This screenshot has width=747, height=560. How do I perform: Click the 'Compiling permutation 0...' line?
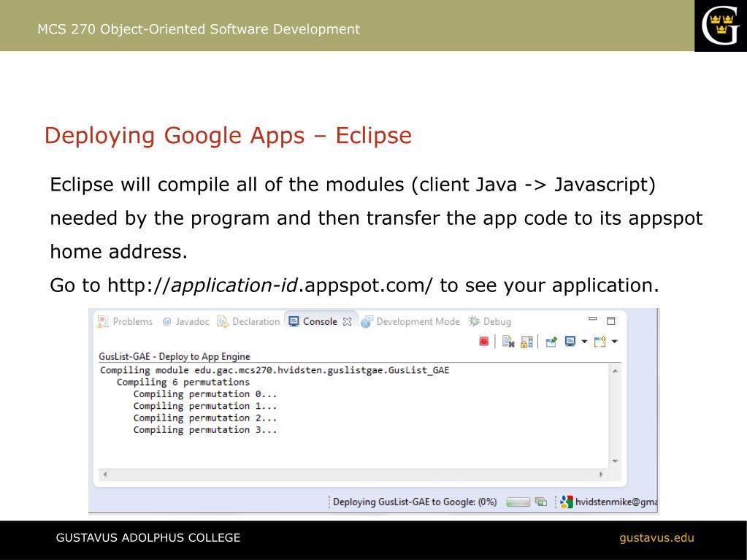coord(205,394)
